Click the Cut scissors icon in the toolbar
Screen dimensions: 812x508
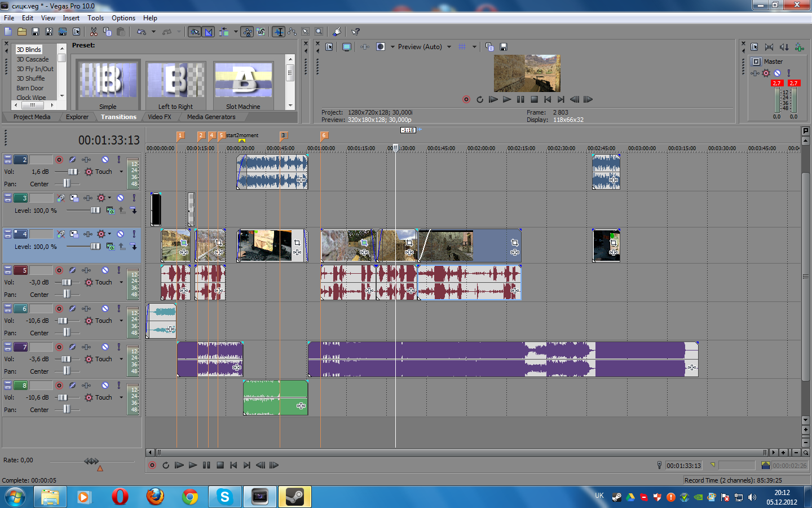click(94, 32)
